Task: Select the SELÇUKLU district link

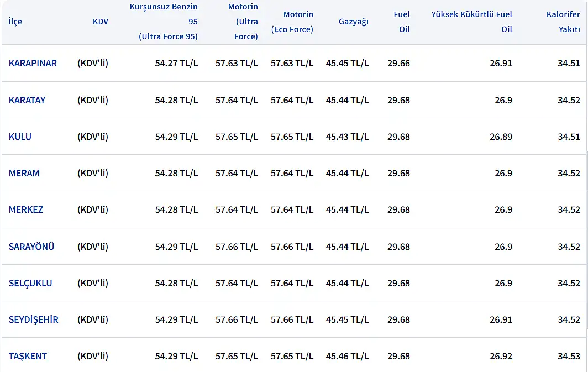Action: click(30, 283)
